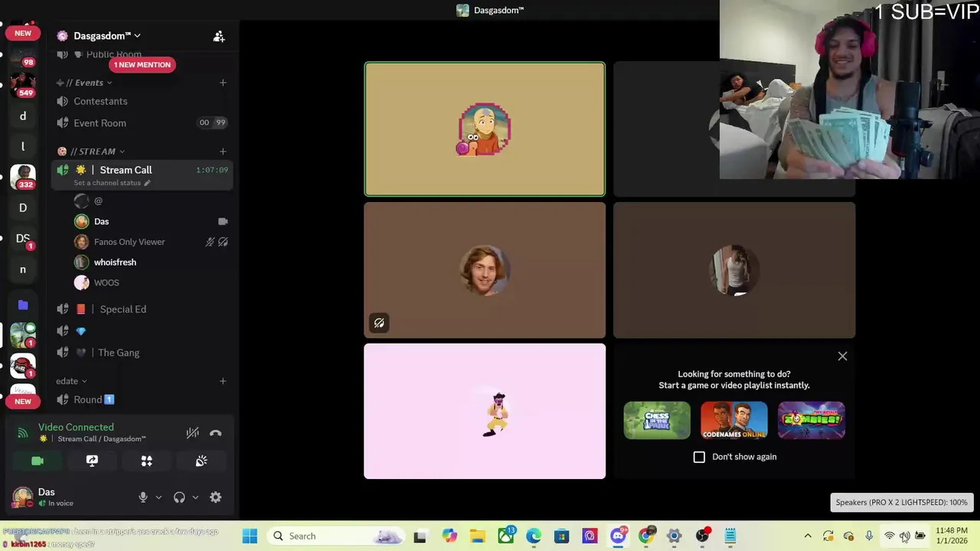Open User Settings gear
This screenshot has height=551, width=980.
pos(216,497)
